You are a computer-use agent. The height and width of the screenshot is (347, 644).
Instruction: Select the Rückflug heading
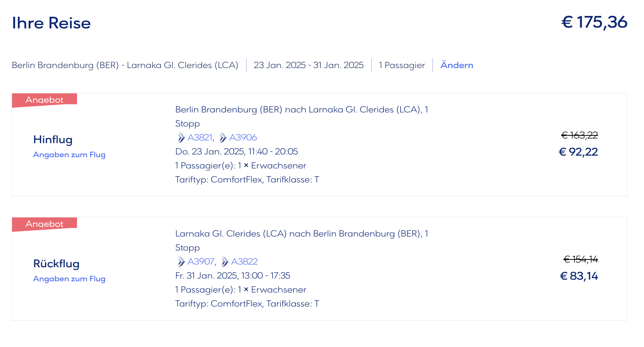click(x=56, y=264)
